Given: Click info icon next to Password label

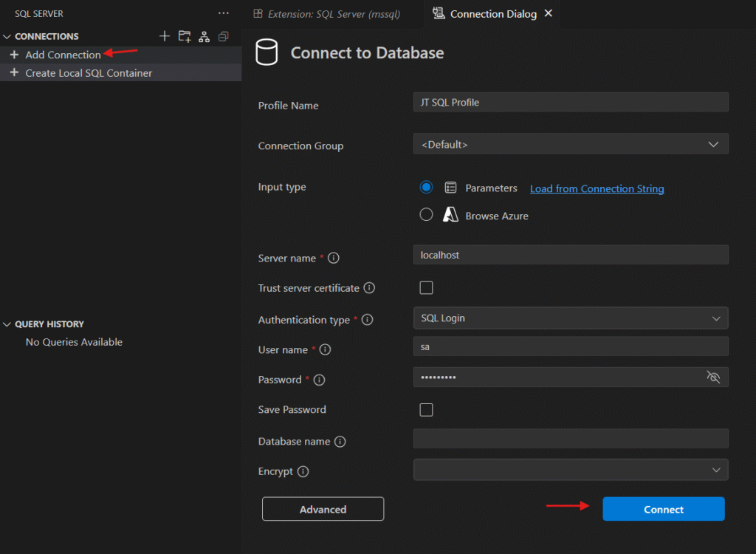Looking at the screenshot, I should 319,380.
